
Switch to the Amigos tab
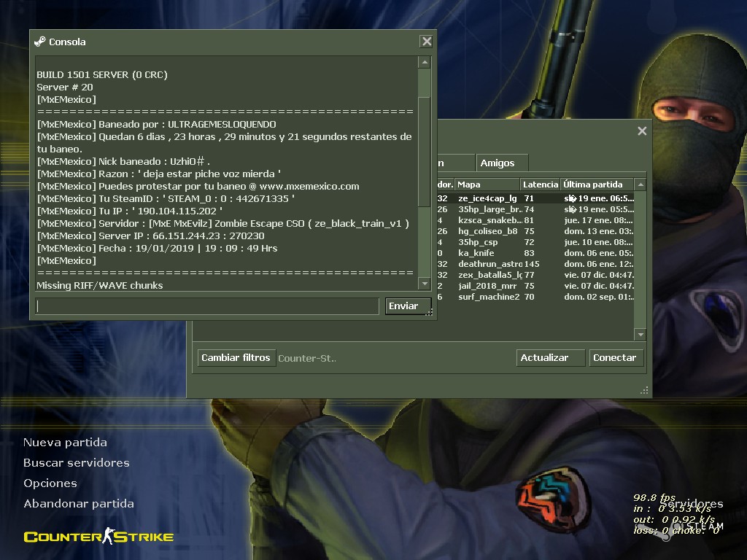502,163
